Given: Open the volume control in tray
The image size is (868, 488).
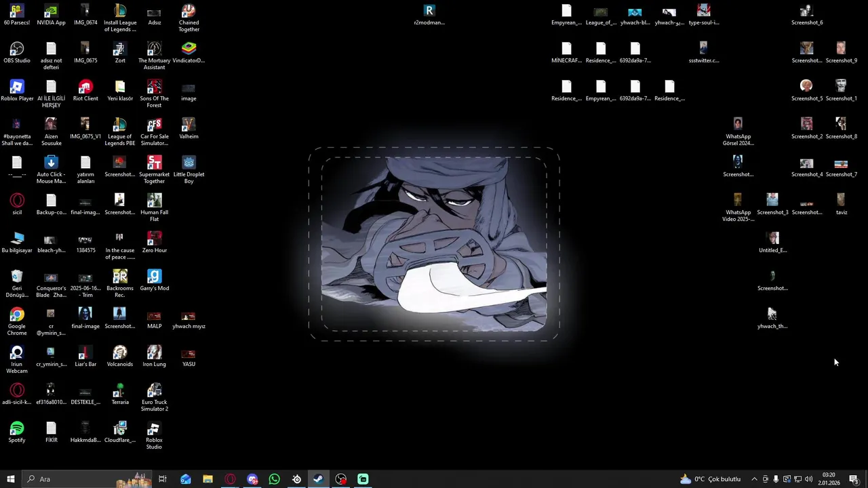Looking at the screenshot, I should (x=808, y=479).
